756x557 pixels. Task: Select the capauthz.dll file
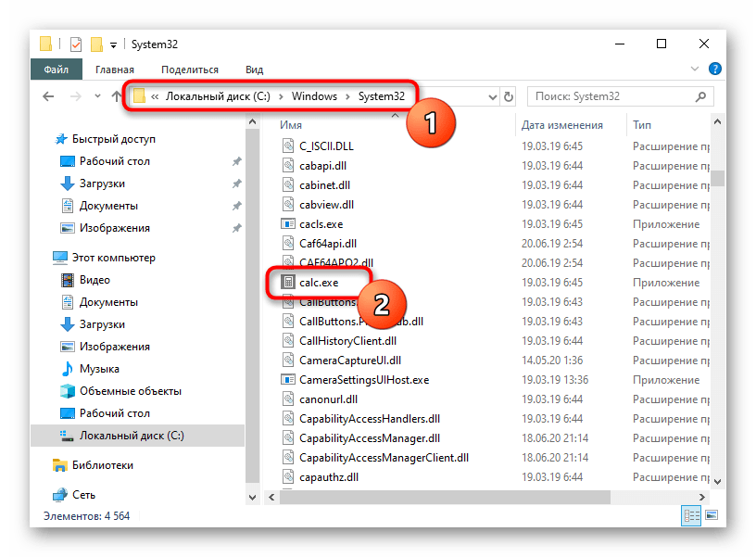329,477
